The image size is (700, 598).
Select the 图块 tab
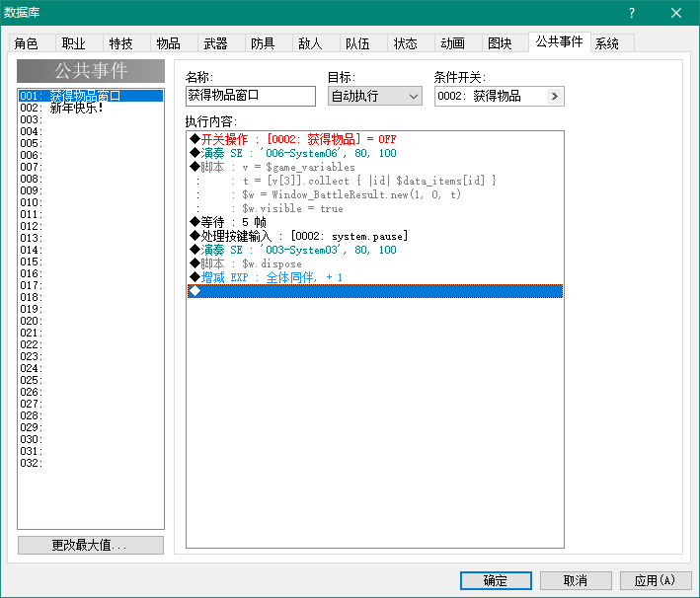(506, 43)
